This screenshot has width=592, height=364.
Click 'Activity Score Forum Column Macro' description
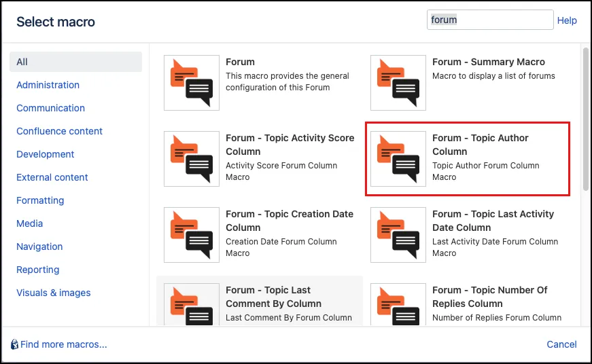point(281,171)
